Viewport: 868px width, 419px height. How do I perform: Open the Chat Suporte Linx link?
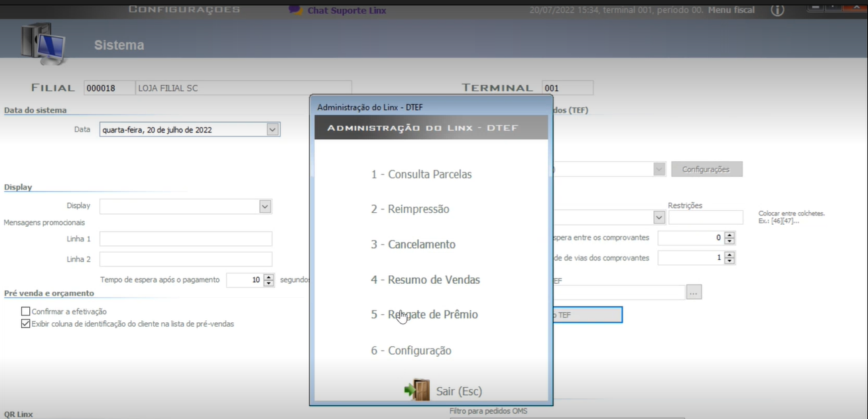(x=347, y=10)
